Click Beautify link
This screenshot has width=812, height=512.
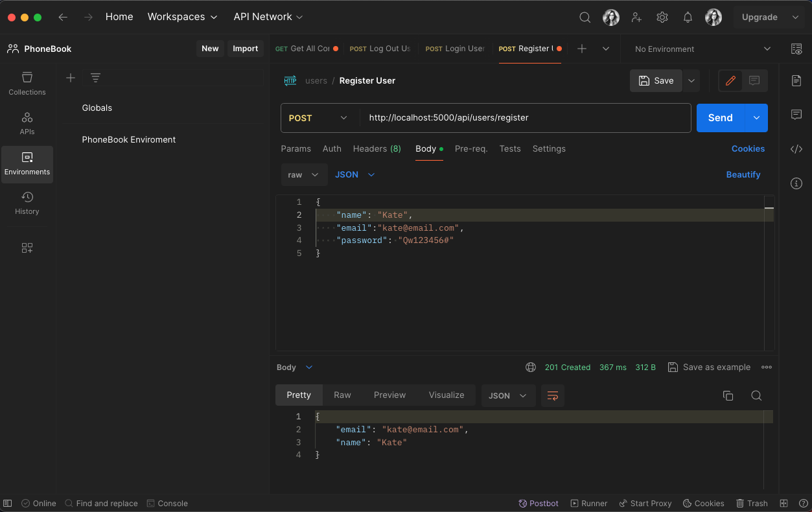coord(743,174)
